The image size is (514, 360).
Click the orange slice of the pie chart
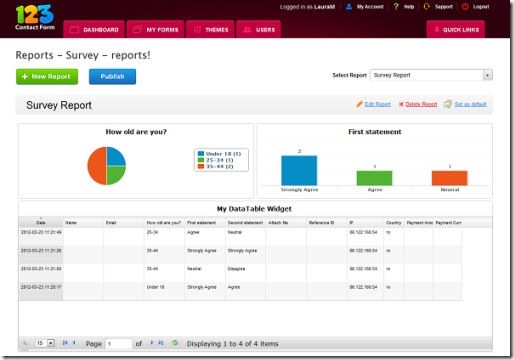click(97, 166)
